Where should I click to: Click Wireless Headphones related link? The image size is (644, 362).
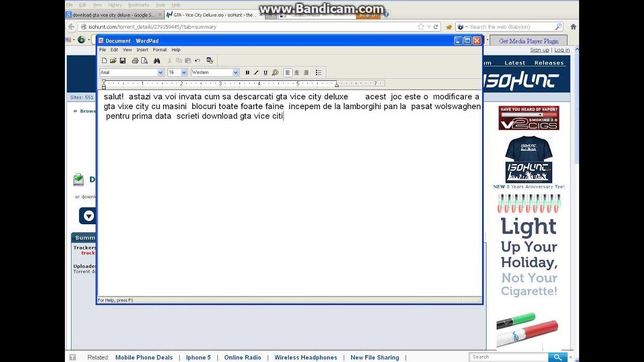(306, 357)
